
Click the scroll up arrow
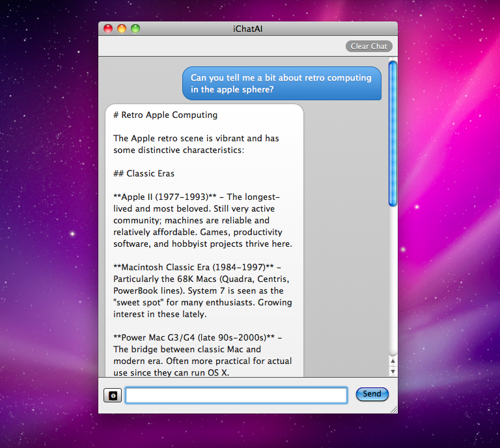point(393,361)
